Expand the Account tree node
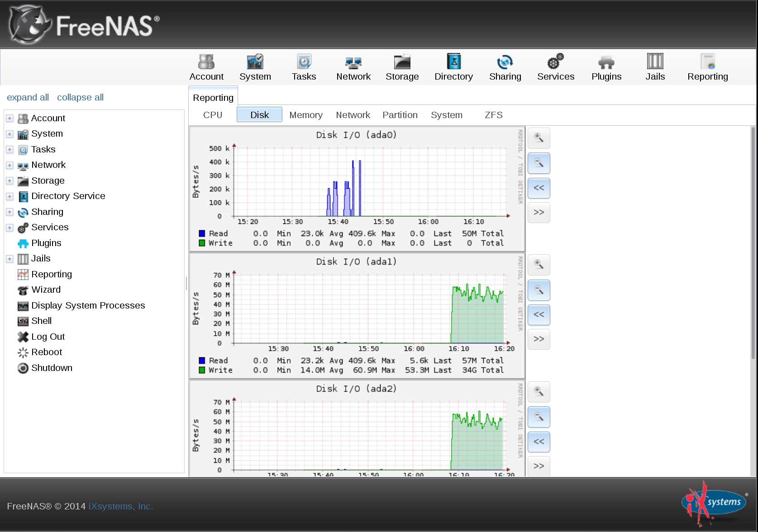Image resolution: width=758 pixels, height=532 pixels. click(x=10, y=118)
